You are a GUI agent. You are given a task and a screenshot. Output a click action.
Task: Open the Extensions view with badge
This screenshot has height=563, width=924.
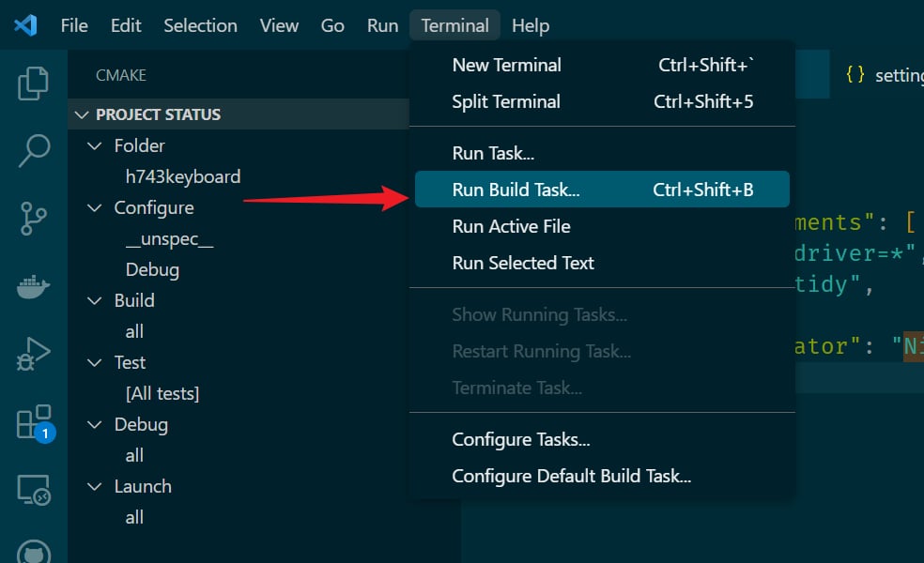pos(34,423)
